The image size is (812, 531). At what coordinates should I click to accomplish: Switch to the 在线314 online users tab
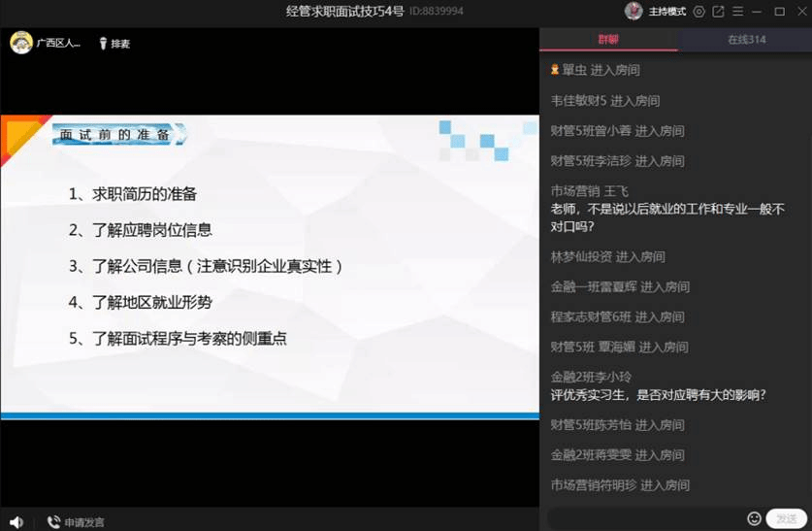(746, 40)
